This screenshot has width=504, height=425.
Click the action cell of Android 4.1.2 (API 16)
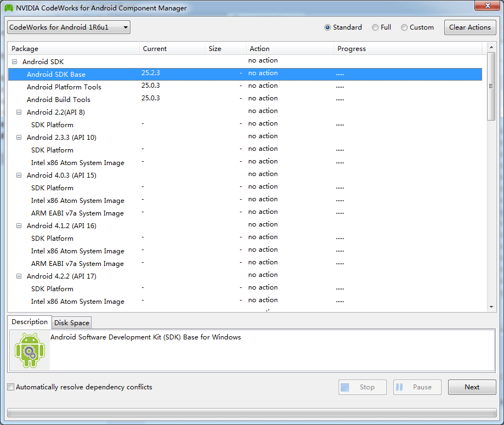(x=263, y=225)
